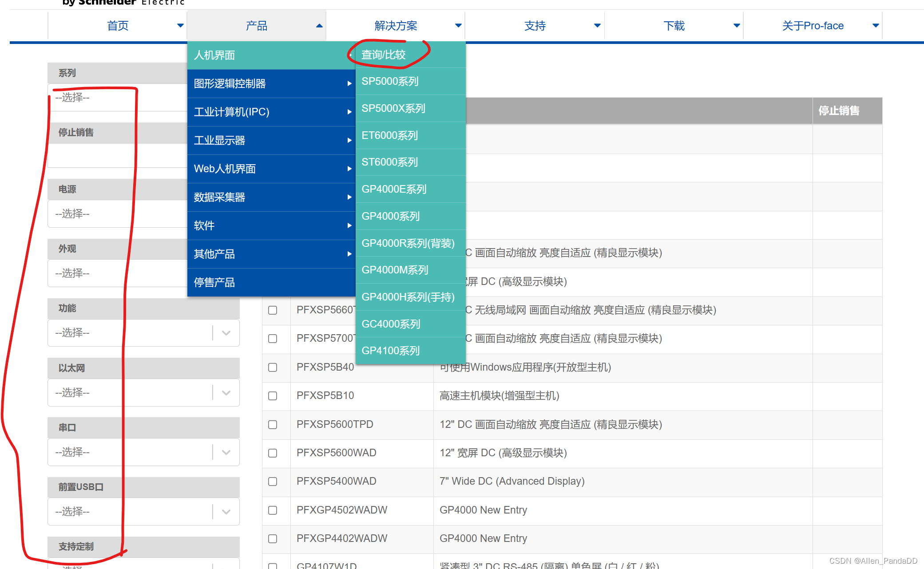Open SP5000X系列 submenu item
The width and height of the screenshot is (924, 569).
[x=410, y=108]
